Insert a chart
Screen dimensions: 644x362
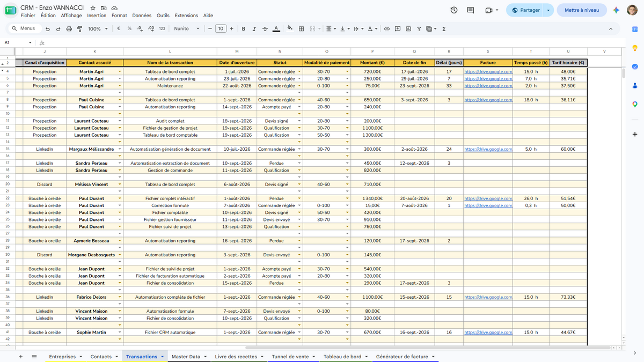[x=408, y=29]
